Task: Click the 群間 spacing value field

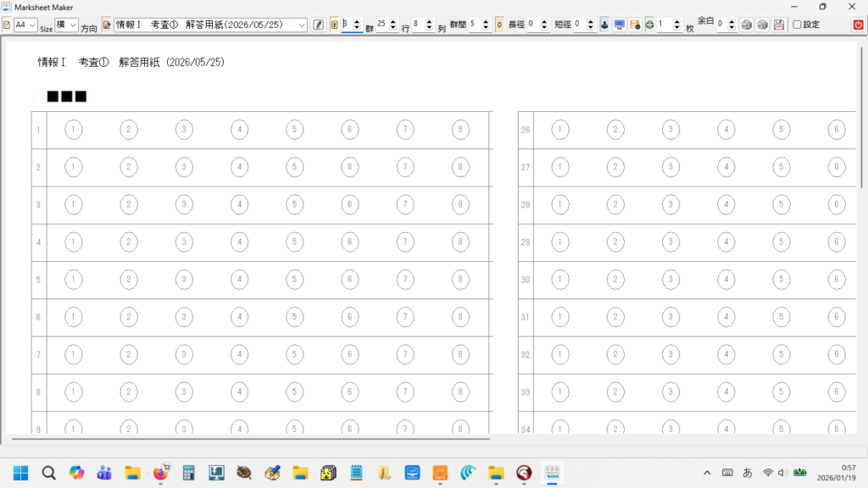Action: [x=473, y=25]
